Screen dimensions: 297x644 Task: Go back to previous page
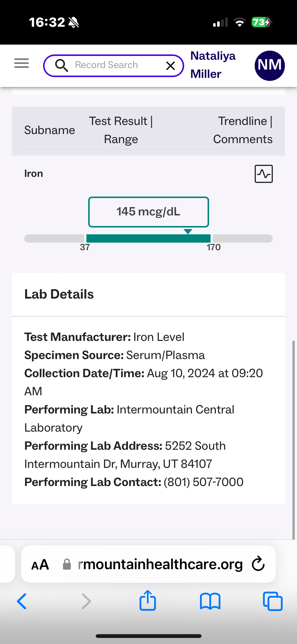[x=22, y=601]
